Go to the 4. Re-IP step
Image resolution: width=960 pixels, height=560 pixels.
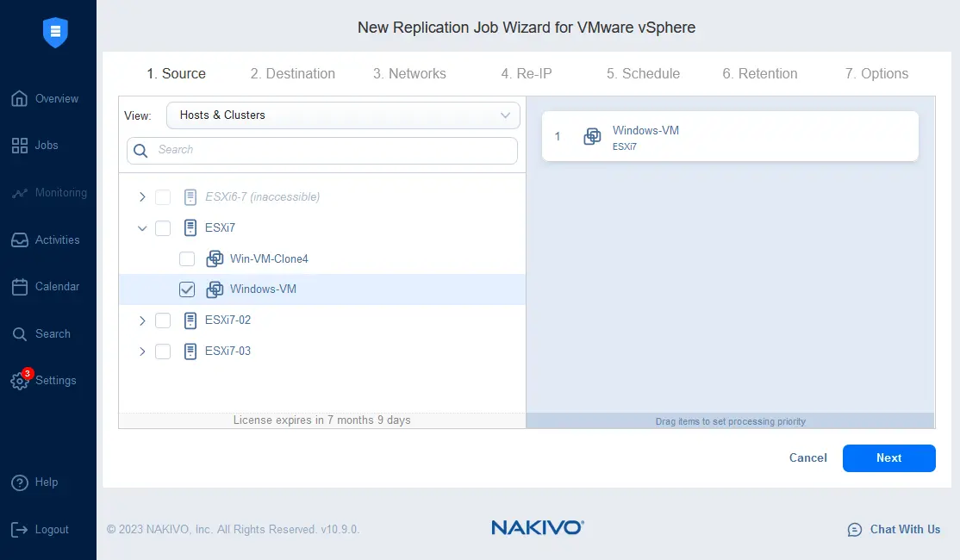point(527,73)
